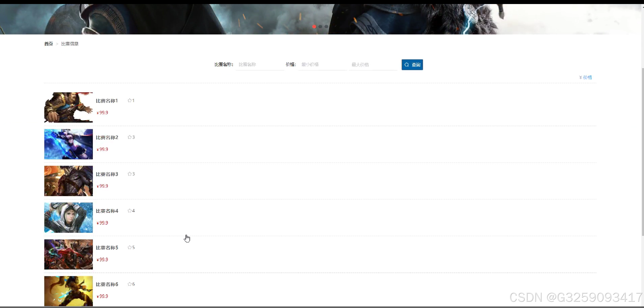The height and width of the screenshot is (308, 644).
Task: Switch to the second carousel dot
Action: coord(320,26)
